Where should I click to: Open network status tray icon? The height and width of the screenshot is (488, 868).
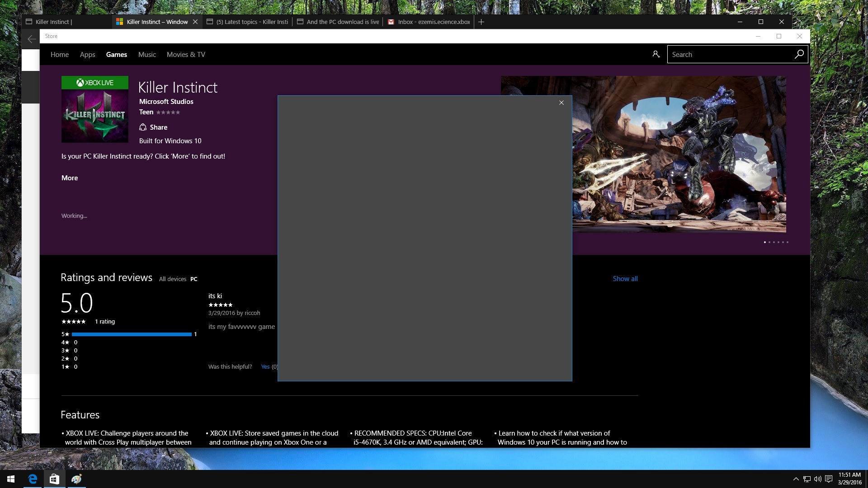pos(807,479)
